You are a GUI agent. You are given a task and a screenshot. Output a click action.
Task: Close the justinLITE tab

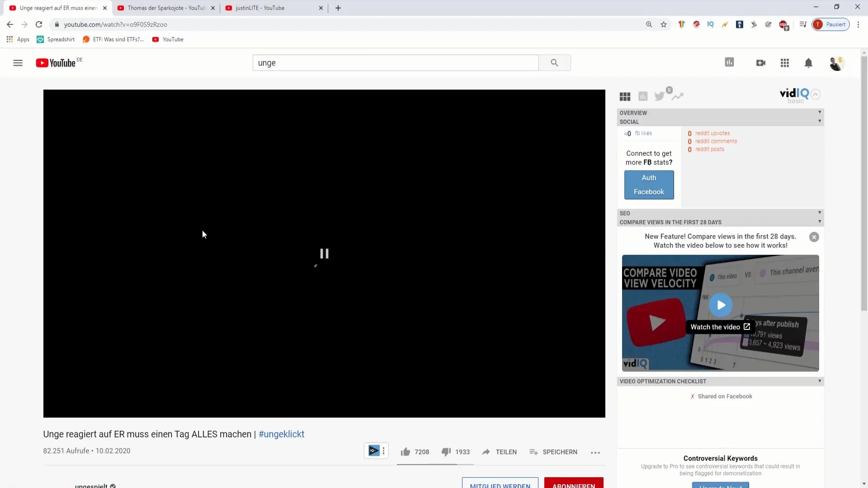(321, 8)
